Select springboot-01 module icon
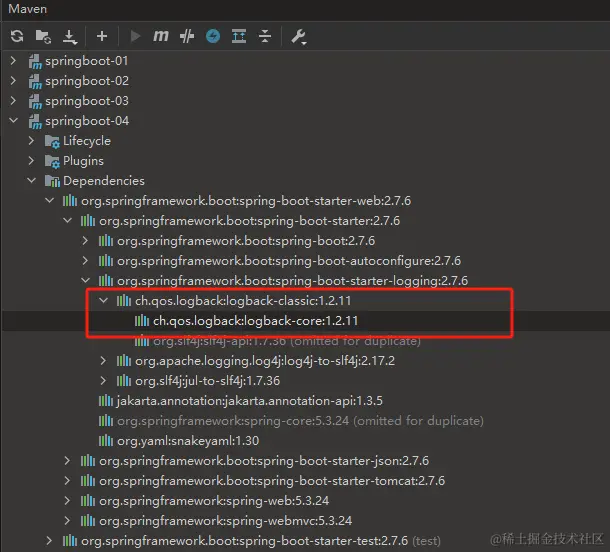The height and width of the screenshot is (552, 610). click(35, 61)
